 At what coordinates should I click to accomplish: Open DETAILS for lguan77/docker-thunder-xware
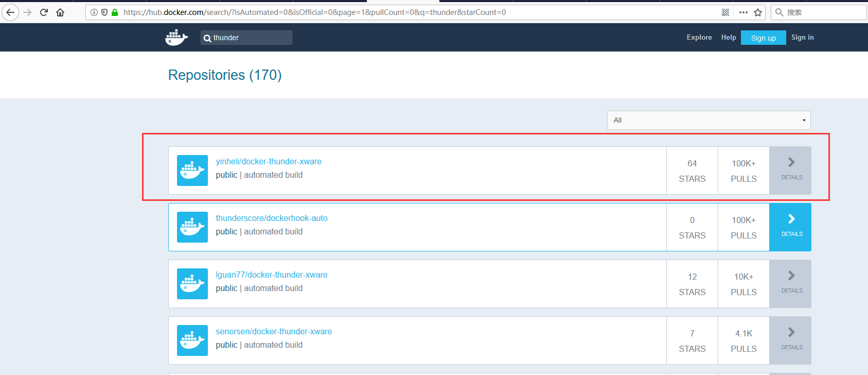(790, 284)
